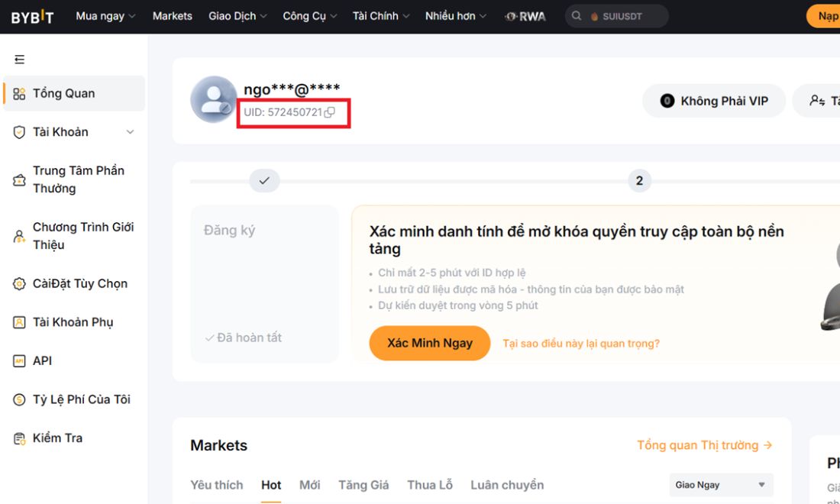Click the Kiểm Tra audit icon
The width and height of the screenshot is (840, 504).
click(x=19, y=438)
